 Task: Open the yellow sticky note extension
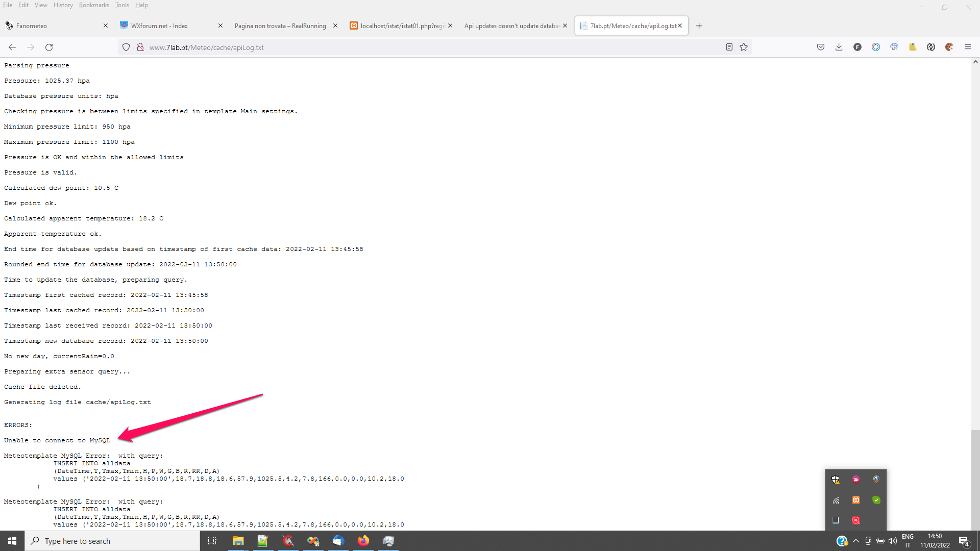pos(913,47)
